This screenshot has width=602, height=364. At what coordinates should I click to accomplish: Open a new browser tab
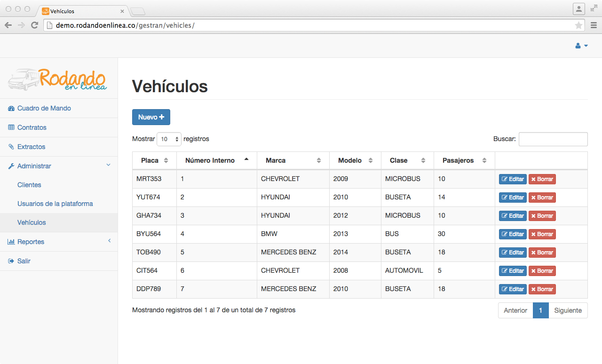pos(138,11)
